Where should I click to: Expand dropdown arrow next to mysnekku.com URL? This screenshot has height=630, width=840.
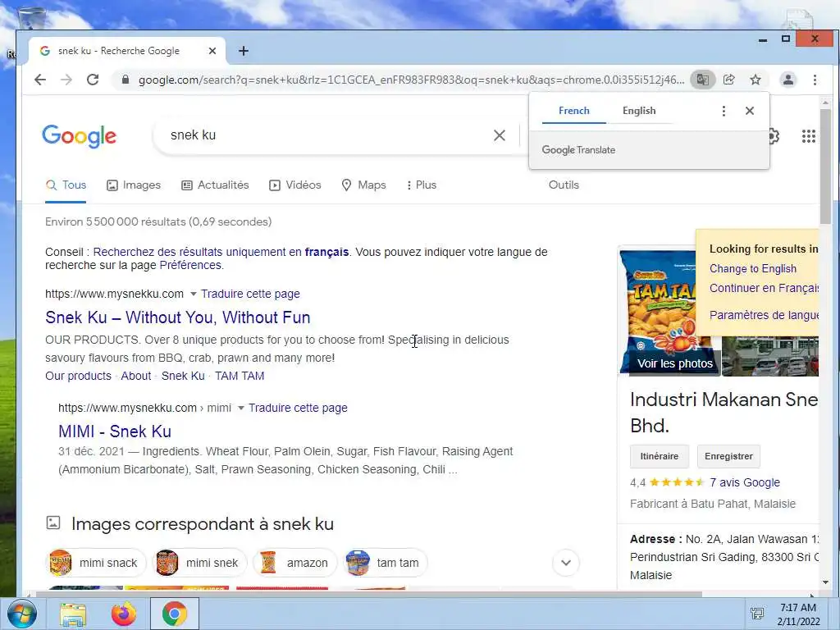tap(194, 294)
